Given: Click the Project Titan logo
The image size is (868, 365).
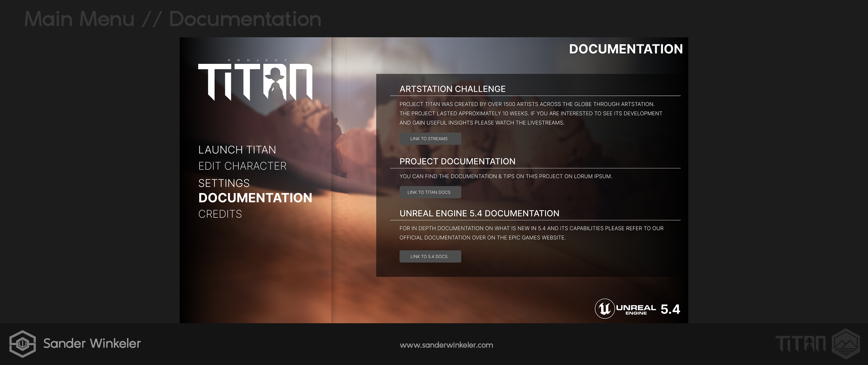Looking at the screenshot, I should click(255, 81).
